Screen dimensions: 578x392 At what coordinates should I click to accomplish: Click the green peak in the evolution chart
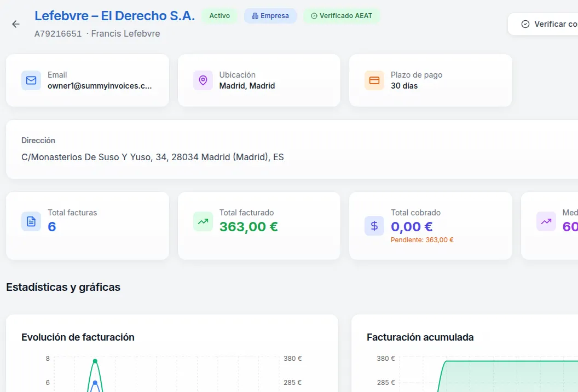click(95, 361)
